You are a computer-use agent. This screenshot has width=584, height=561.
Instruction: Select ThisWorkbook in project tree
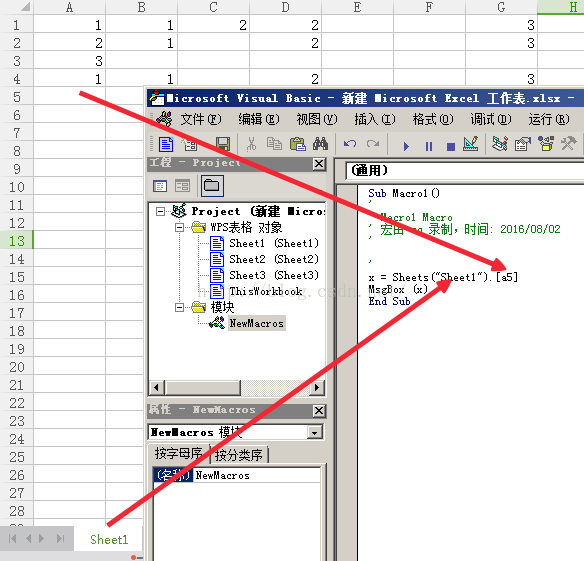click(x=266, y=291)
